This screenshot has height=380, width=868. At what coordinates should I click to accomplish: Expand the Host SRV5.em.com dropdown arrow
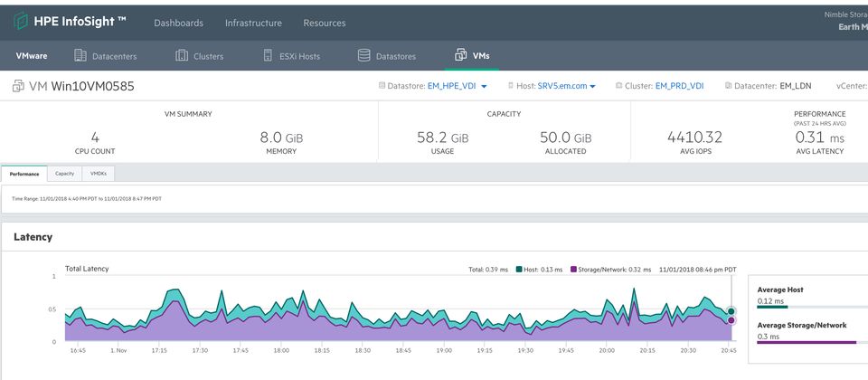(x=593, y=87)
